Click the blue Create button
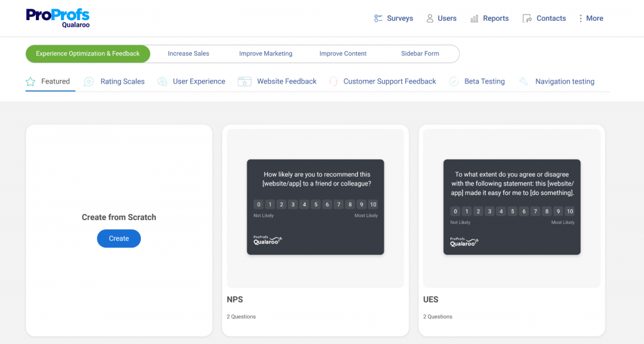This screenshot has width=644, height=344. pos(119,238)
